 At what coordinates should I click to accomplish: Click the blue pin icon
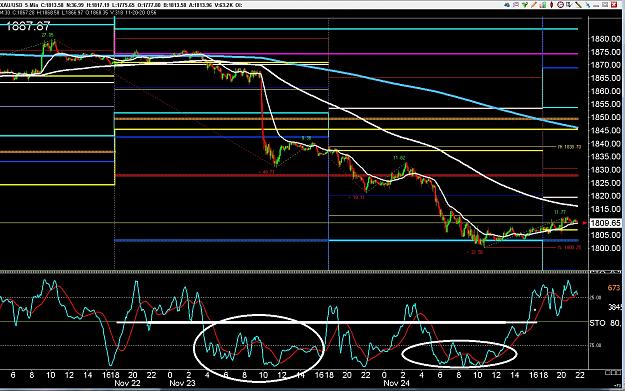click(x=588, y=5)
